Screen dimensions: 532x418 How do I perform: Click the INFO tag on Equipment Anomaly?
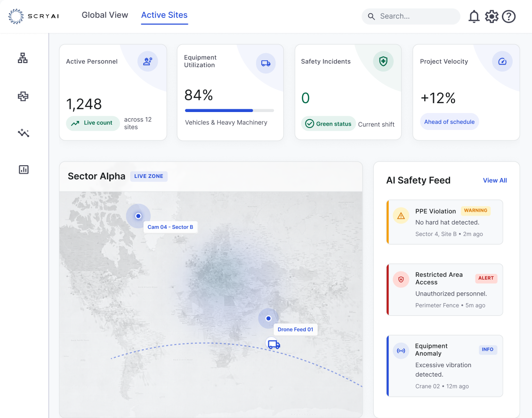(x=488, y=349)
